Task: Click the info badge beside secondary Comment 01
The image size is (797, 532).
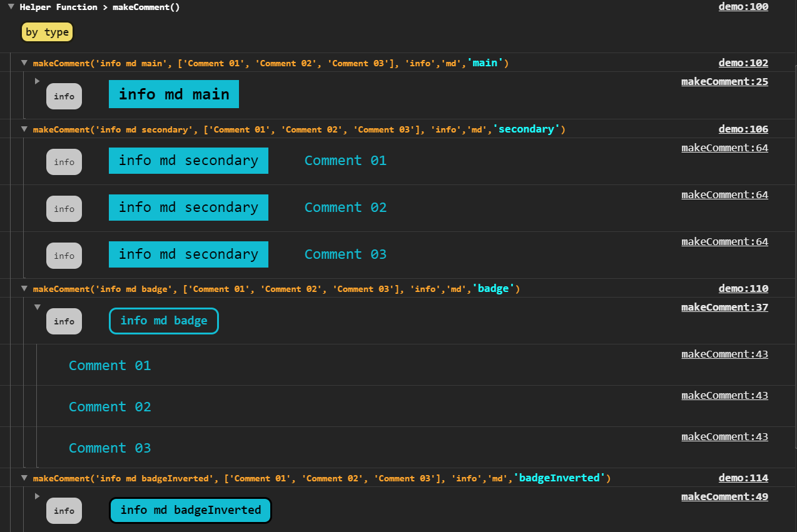Action: coord(64,162)
